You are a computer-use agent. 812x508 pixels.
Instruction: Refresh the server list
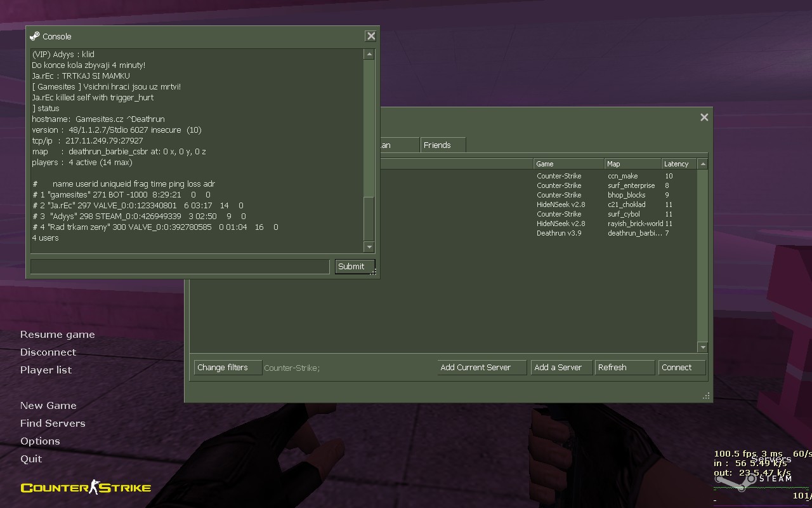[x=625, y=368]
